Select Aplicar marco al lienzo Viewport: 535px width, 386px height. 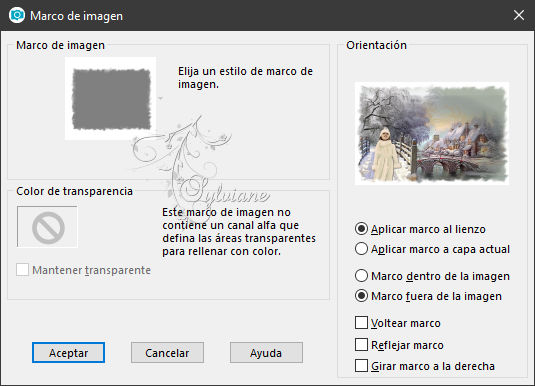tap(361, 229)
